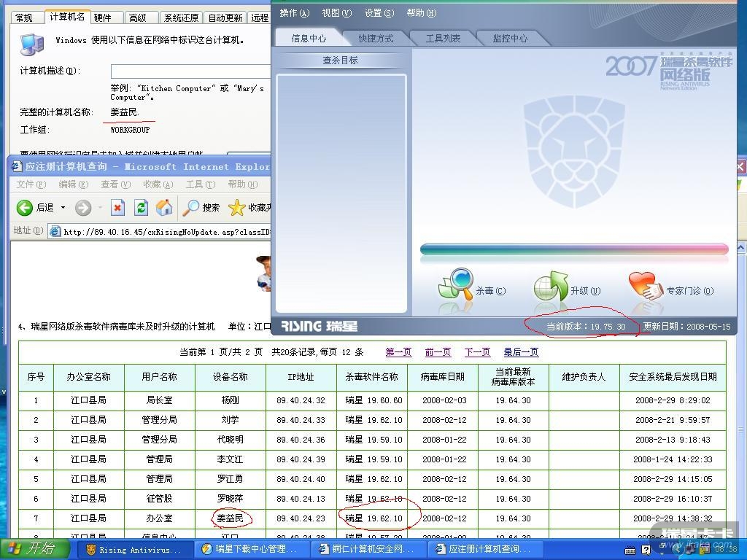Click 征管股 cell in row 6

(x=160, y=499)
